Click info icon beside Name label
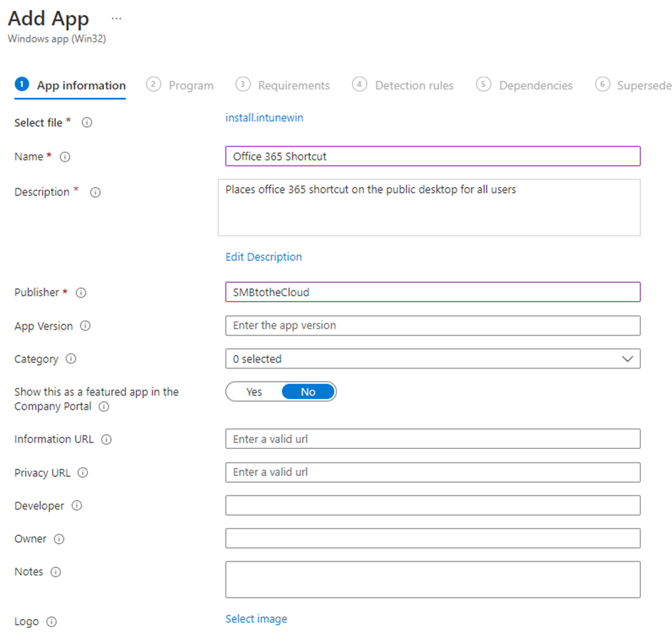This screenshot has width=672, height=642. 65,157
